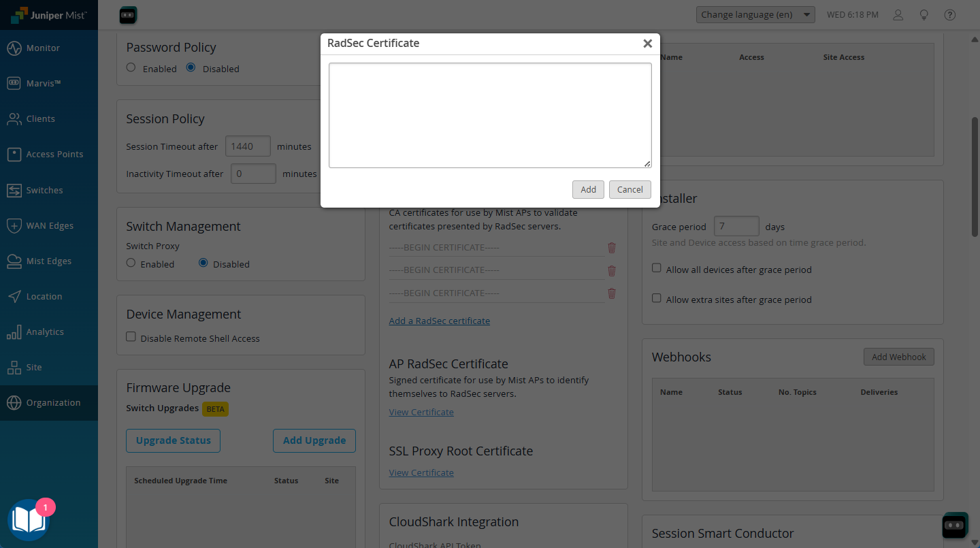980x548 pixels.
Task: Select Enabled radio for Password Policy
Action: pos(131,67)
